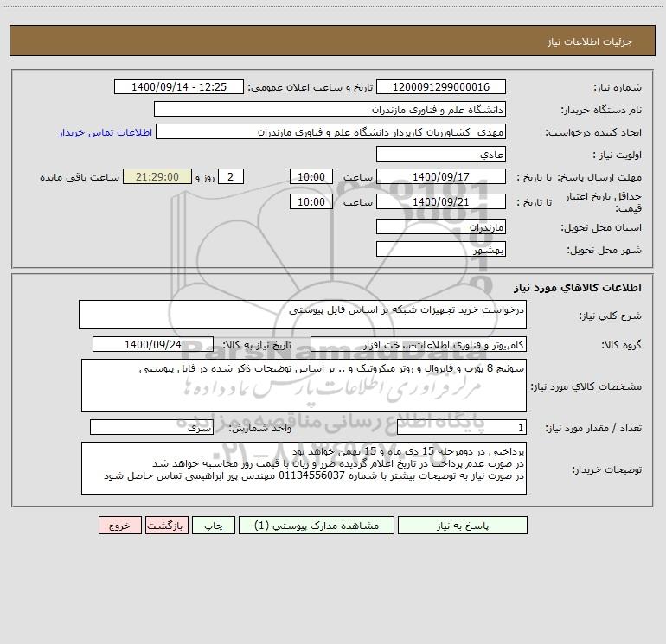This screenshot has width=666, height=644.
Task: Click the response deadline date 1400/09/17
Action: [x=441, y=176]
